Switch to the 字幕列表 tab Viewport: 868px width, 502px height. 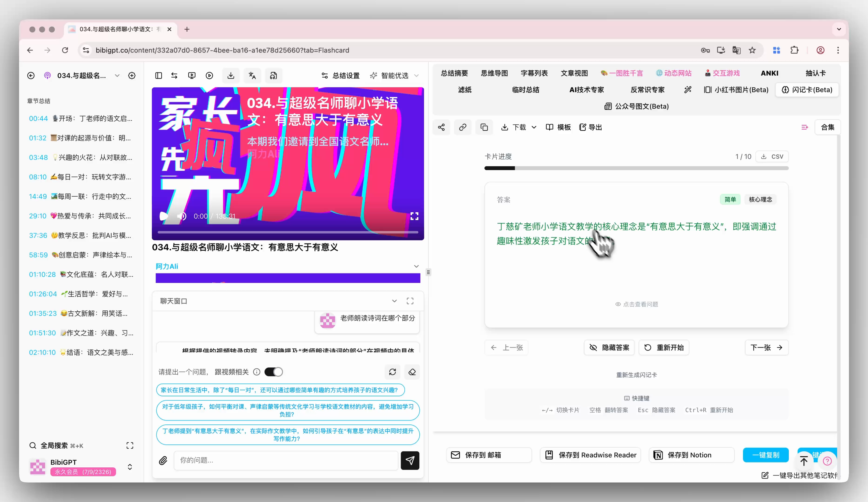(x=534, y=73)
